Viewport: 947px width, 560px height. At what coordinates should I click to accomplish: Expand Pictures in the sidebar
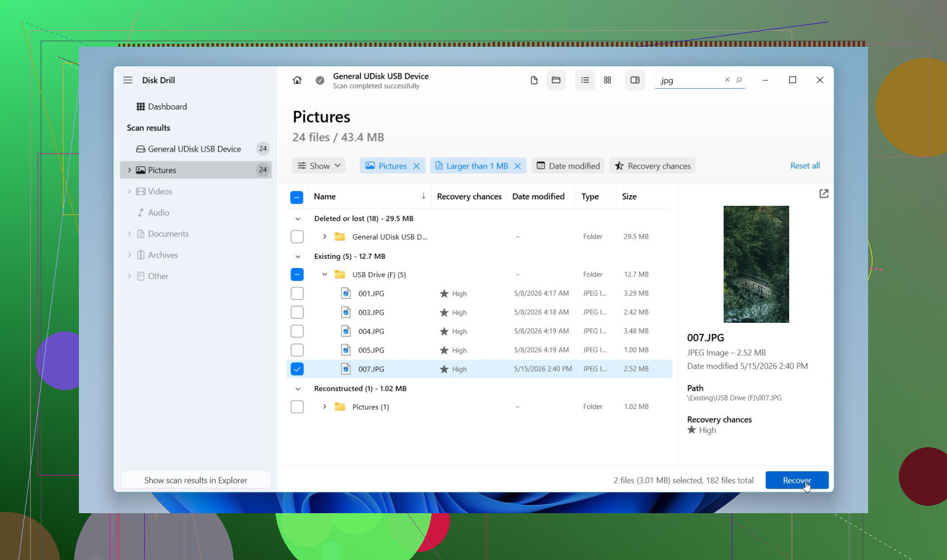[129, 170]
